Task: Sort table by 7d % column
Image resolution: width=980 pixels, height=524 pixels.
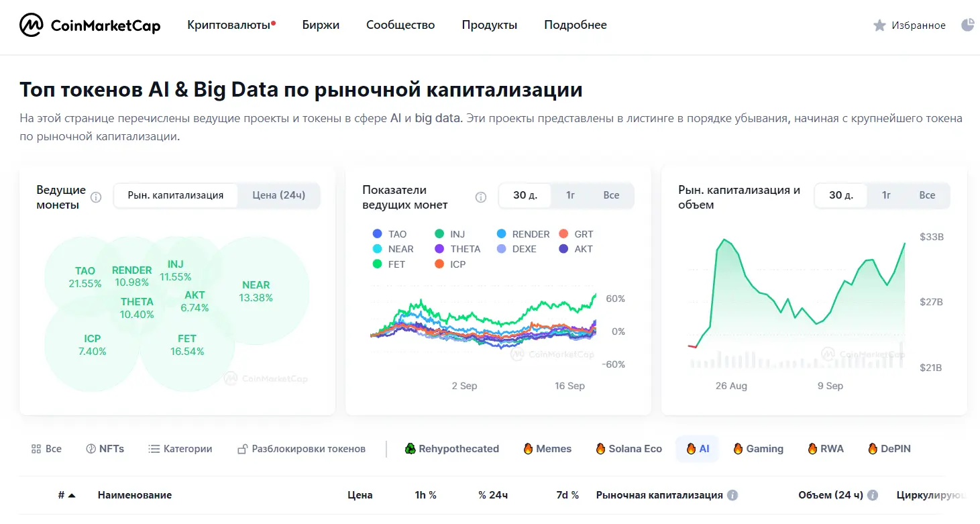Action: tap(567, 495)
